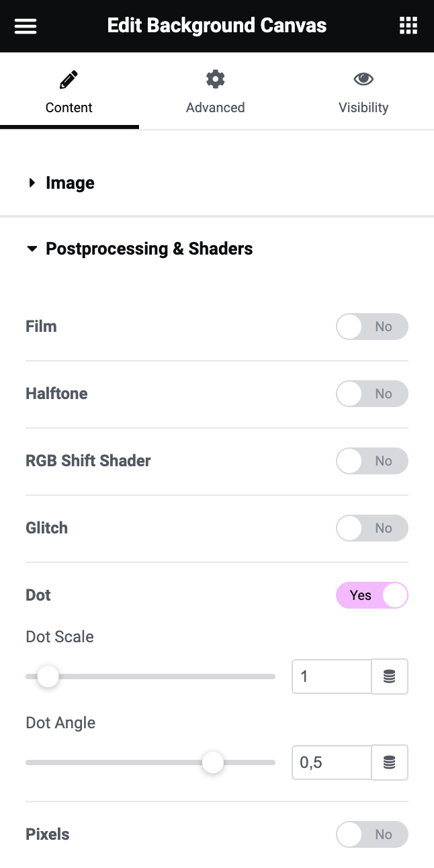Click the pencil Content icon
This screenshot has width=434, height=868.
(x=69, y=80)
